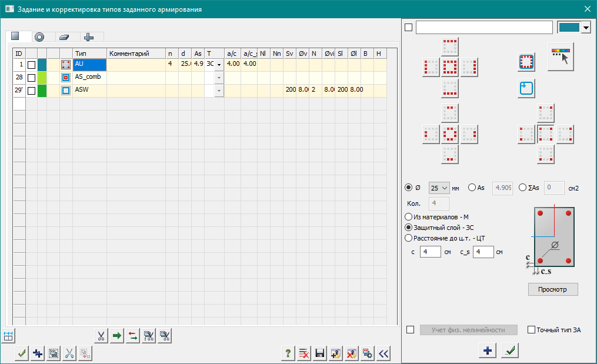Enable the 'Точный тип ЗА' checkbox
Image resolution: width=597 pixels, height=364 pixels.
pos(532,330)
